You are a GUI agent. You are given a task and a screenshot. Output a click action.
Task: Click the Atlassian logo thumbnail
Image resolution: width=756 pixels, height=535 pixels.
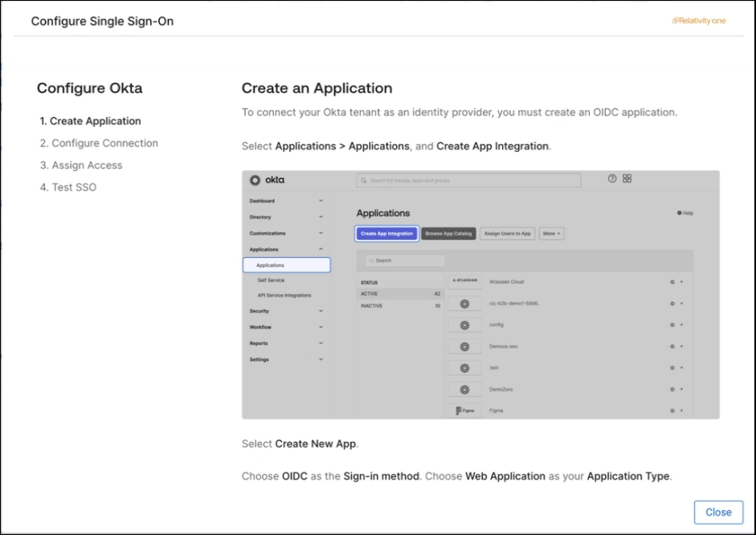pyautogui.click(x=465, y=281)
